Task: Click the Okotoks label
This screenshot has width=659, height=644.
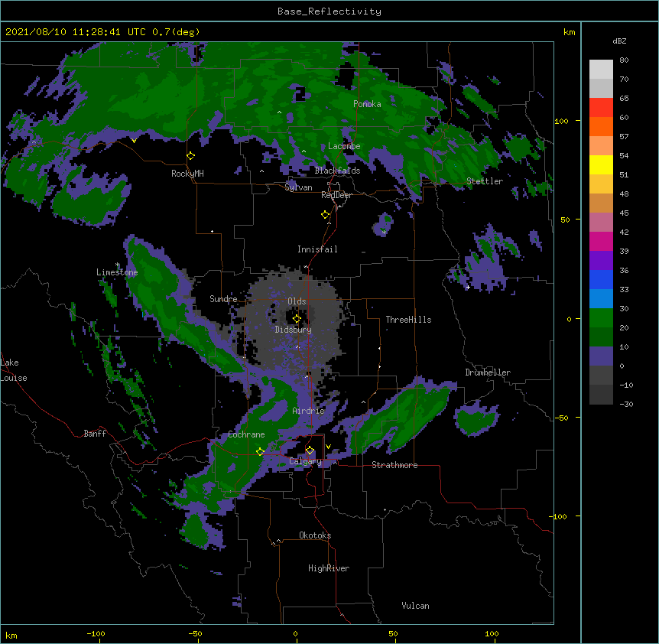Action: click(x=315, y=535)
